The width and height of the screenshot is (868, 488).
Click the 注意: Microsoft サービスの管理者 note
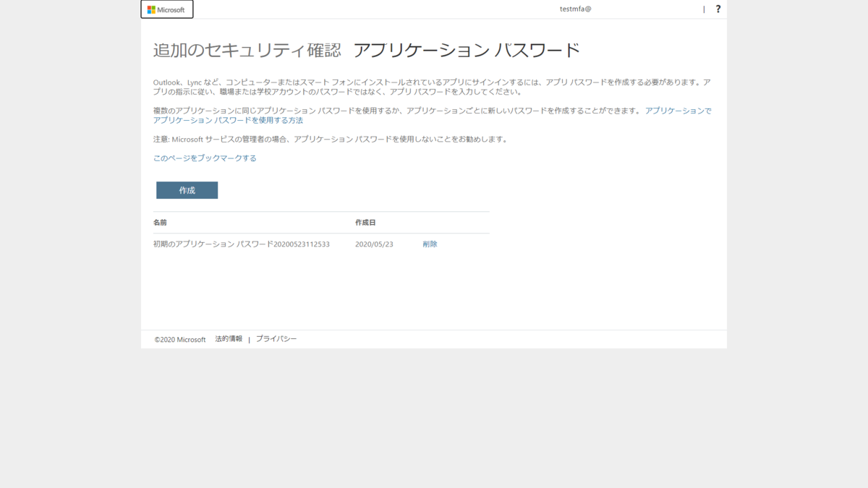[x=331, y=140]
